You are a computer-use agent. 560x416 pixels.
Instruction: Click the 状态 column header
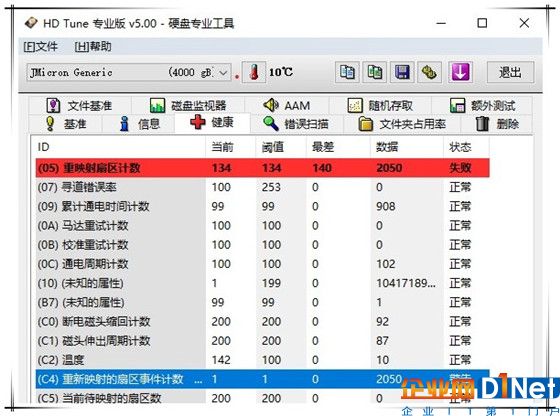[x=466, y=147]
